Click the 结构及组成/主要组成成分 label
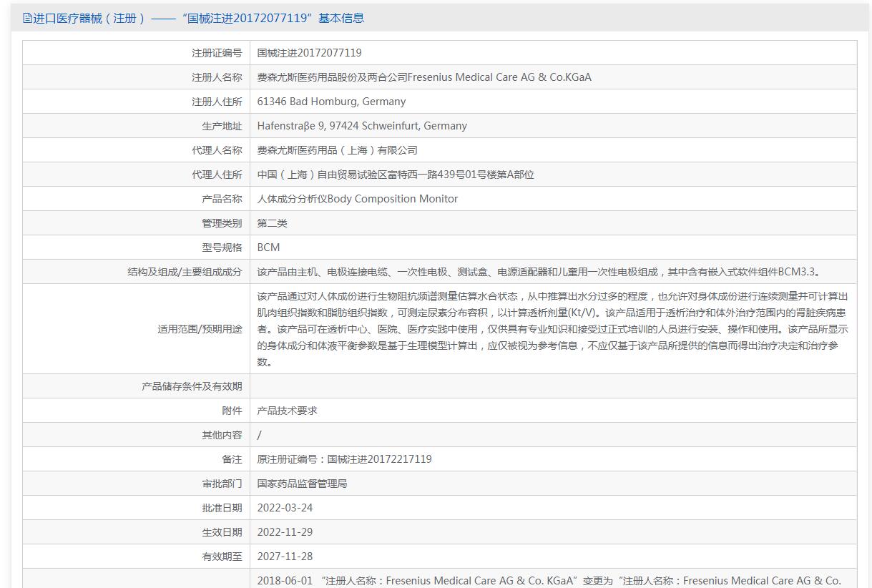The height and width of the screenshot is (588, 872). pos(185,272)
